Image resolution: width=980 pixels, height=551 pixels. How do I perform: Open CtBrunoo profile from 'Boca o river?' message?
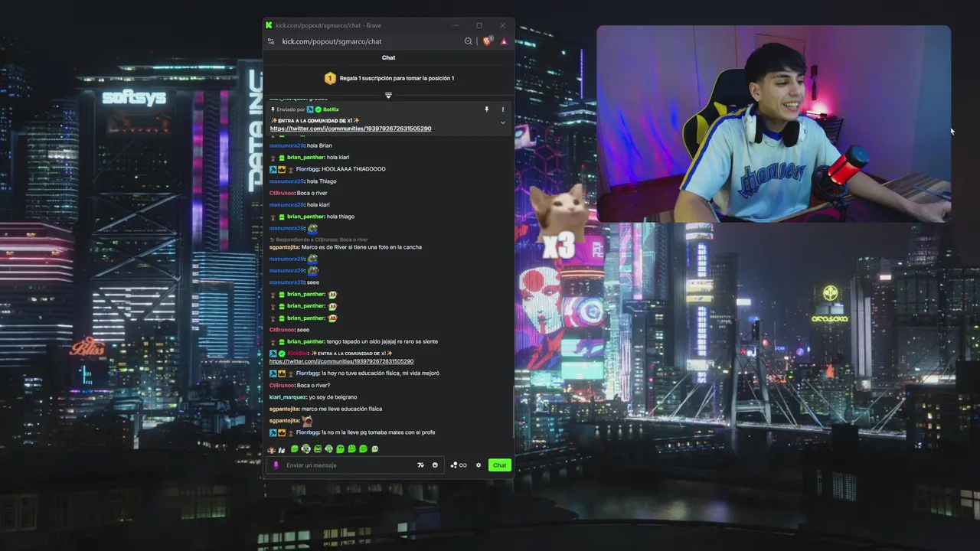[x=282, y=385]
